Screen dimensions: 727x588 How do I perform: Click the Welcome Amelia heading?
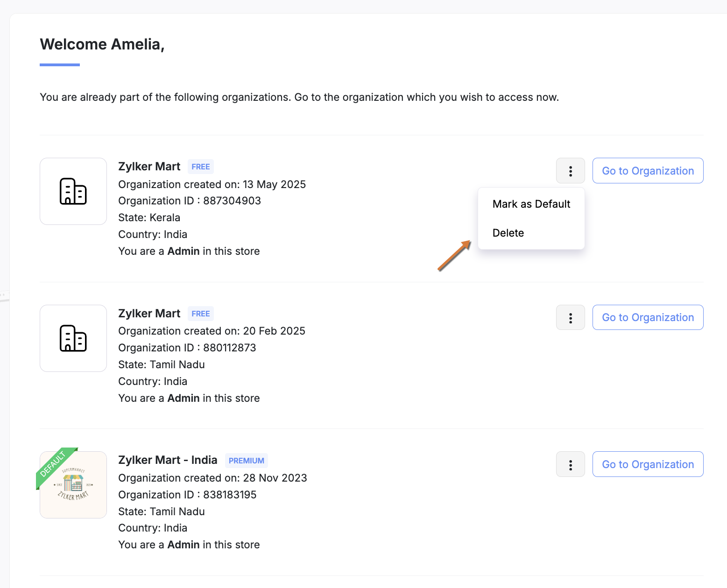[x=102, y=44]
